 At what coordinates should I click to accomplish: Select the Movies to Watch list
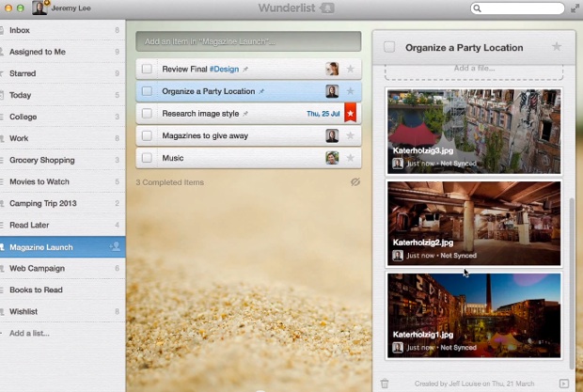tap(62, 181)
